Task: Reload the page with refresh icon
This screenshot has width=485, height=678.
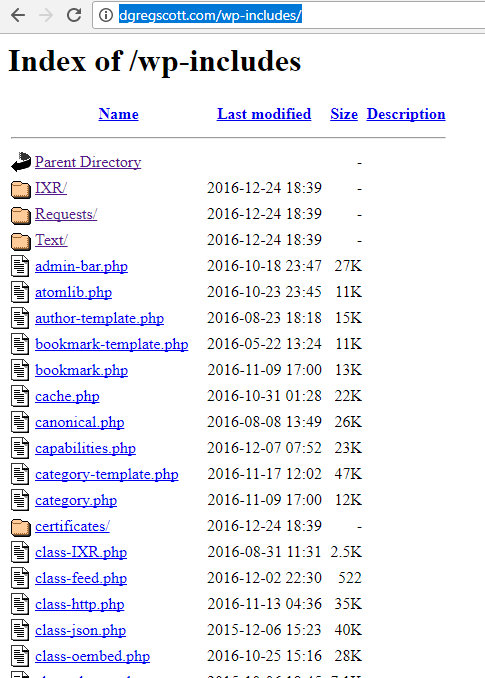Action: click(74, 15)
